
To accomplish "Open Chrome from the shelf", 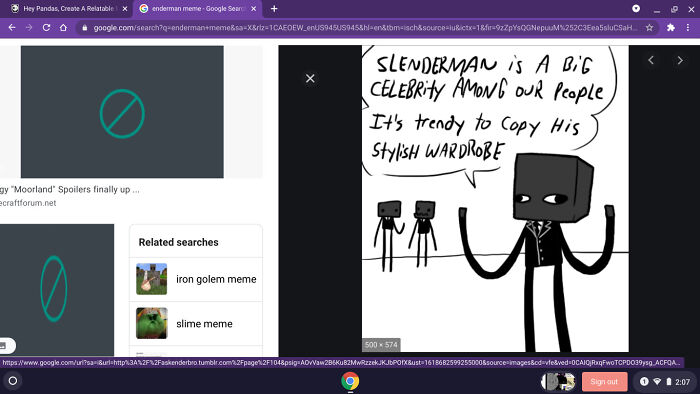I will 350,381.
